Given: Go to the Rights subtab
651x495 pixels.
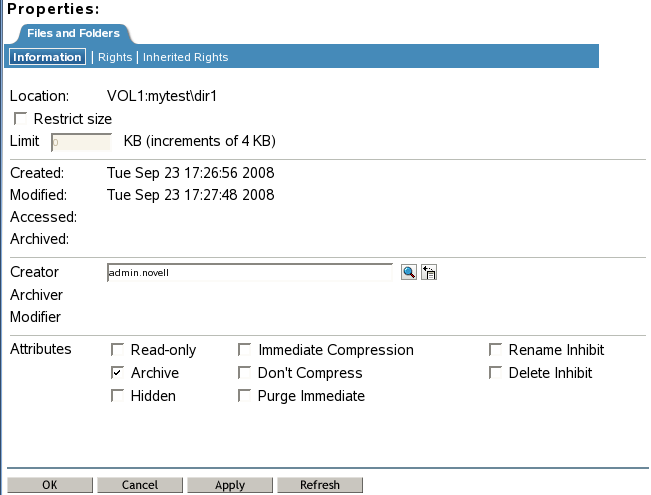Looking at the screenshot, I should click(115, 57).
